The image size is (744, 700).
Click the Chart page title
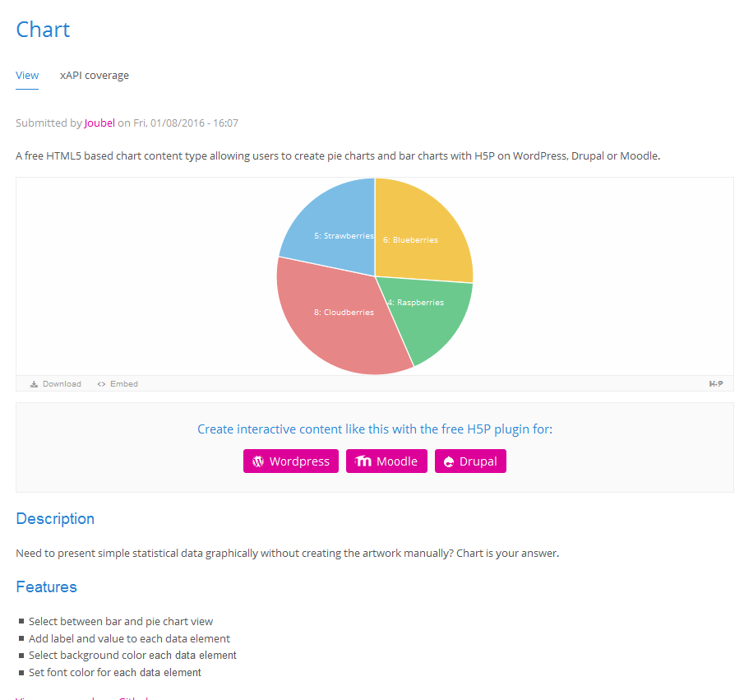43,30
